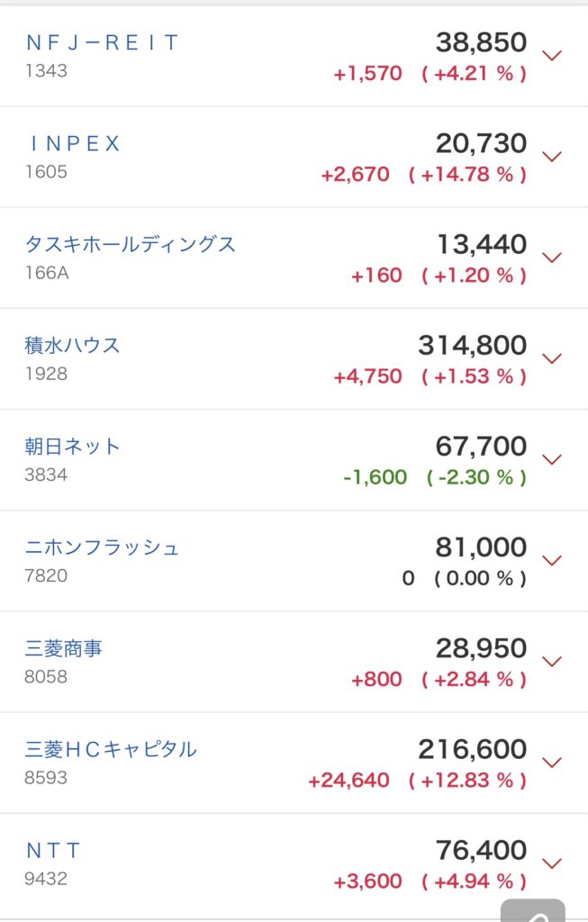Open the 三菱HCキャピタル stock link
Viewport: 588px width, 922px height.
click(111, 749)
